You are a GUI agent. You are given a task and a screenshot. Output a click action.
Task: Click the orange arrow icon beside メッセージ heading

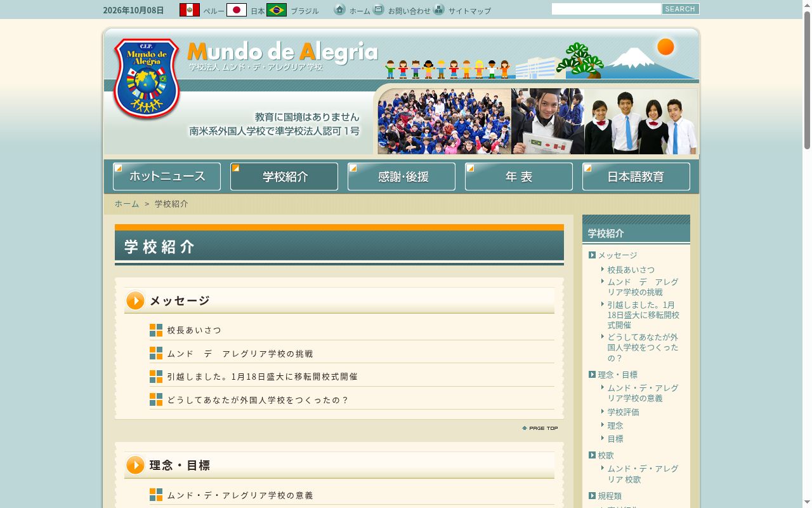(x=135, y=300)
